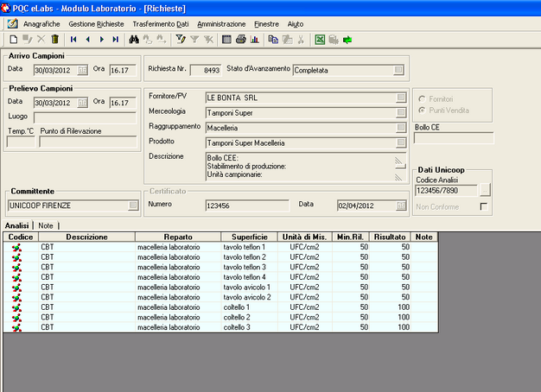Select the Fornitori radio button

422,98
